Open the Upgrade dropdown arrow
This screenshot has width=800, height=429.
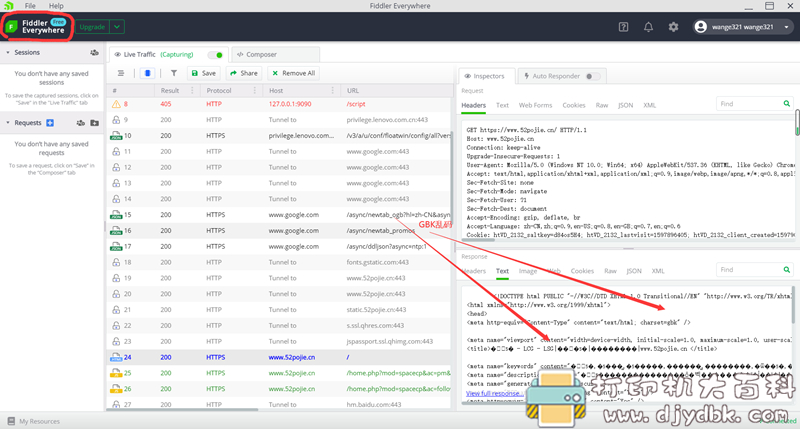[117, 27]
